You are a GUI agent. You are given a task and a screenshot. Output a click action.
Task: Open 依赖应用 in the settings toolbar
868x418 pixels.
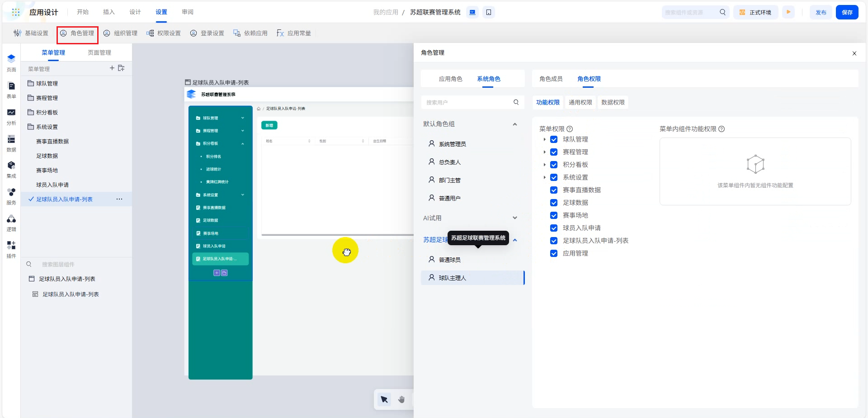(x=250, y=33)
